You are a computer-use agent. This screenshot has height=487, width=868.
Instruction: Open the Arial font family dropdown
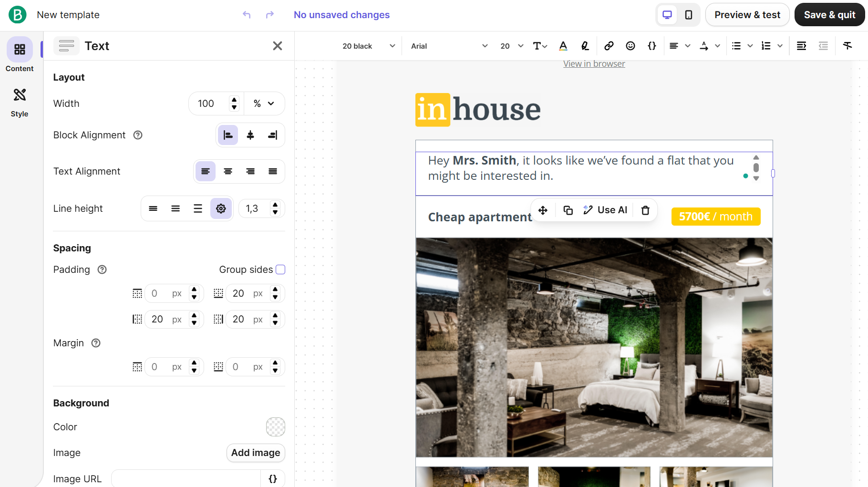coord(449,46)
